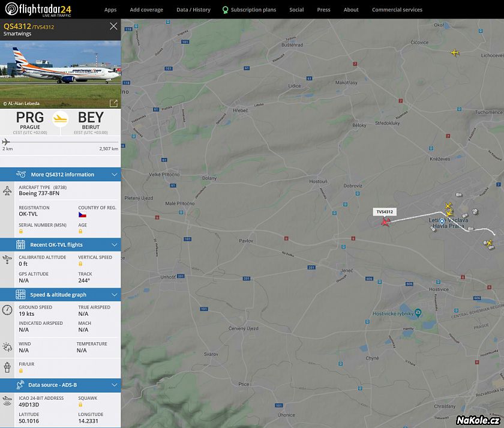Click the locked Age padlock
The height and width of the screenshot is (428, 504).
pos(80,231)
